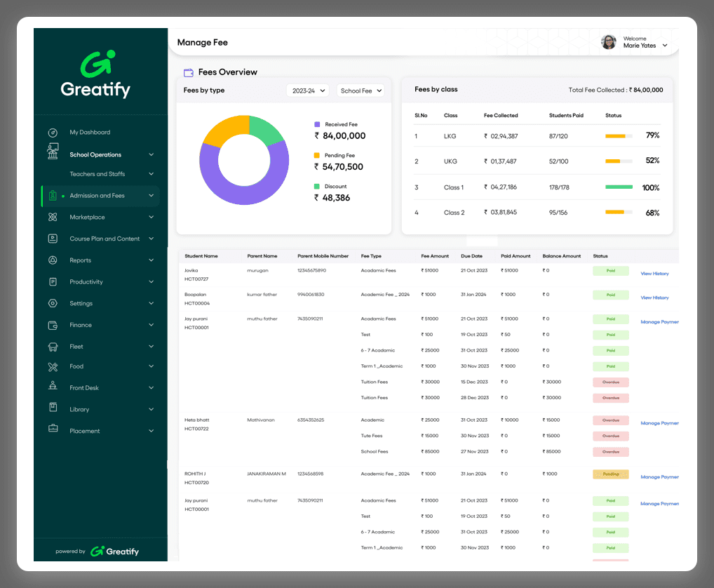The height and width of the screenshot is (588, 714).
Task: Click the Food utensils icon
Action: point(53,367)
